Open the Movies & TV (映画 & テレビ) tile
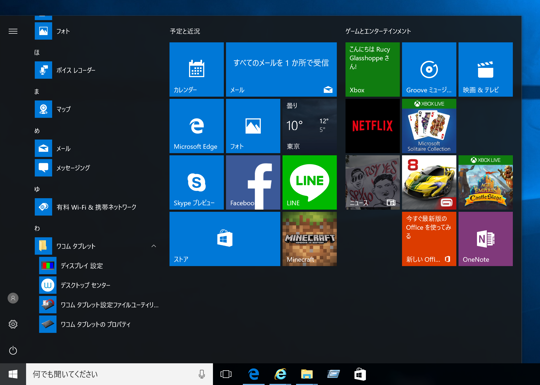Screen dimensions: 540x385 click(486, 69)
